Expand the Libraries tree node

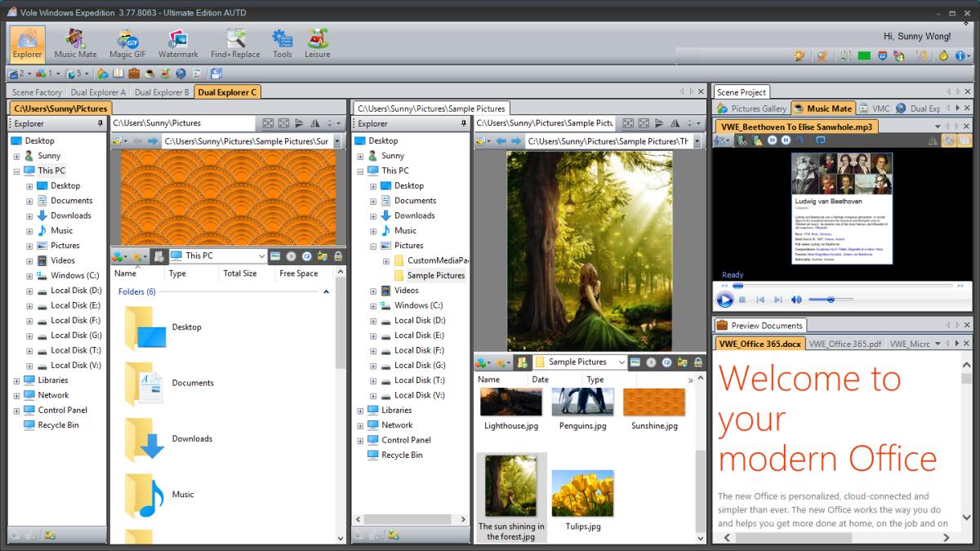pyautogui.click(x=18, y=380)
